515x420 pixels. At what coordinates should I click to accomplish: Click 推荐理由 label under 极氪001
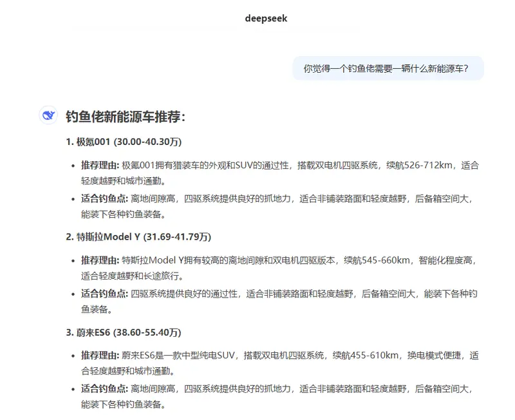(100, 166)
